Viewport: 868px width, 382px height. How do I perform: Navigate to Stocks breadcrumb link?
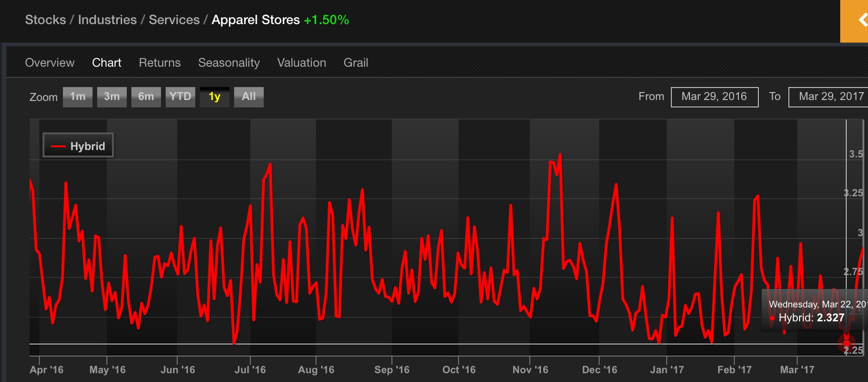[x=45, y=20]
